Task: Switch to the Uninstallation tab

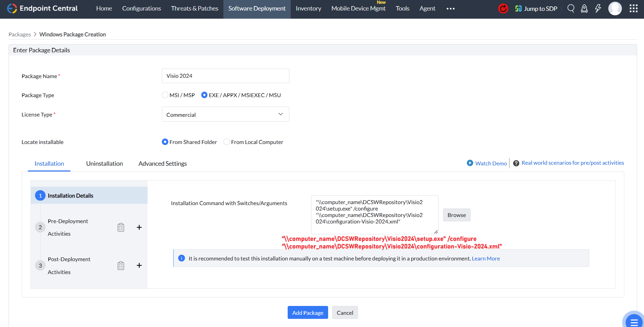Action: pos(104,164)
